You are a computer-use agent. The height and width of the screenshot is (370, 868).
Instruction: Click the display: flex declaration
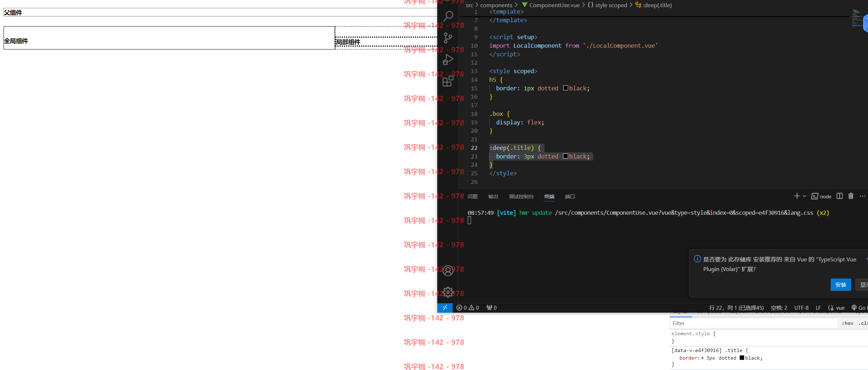click(520, 122)
